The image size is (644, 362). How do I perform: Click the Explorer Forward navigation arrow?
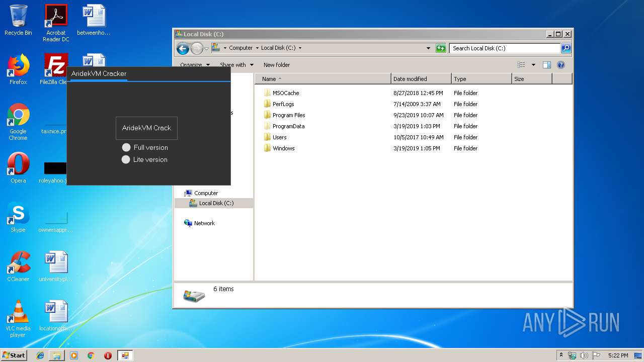coord(197,48)
